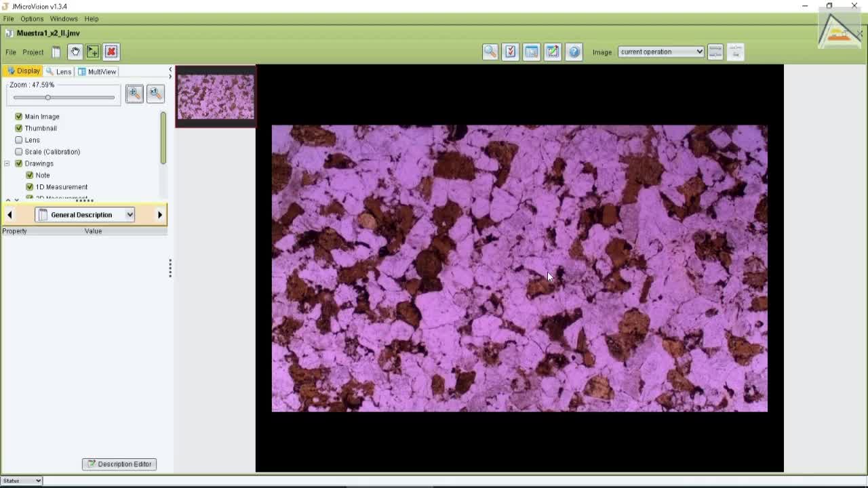Open the magnifier tool in top toolbar

[490, 52]
